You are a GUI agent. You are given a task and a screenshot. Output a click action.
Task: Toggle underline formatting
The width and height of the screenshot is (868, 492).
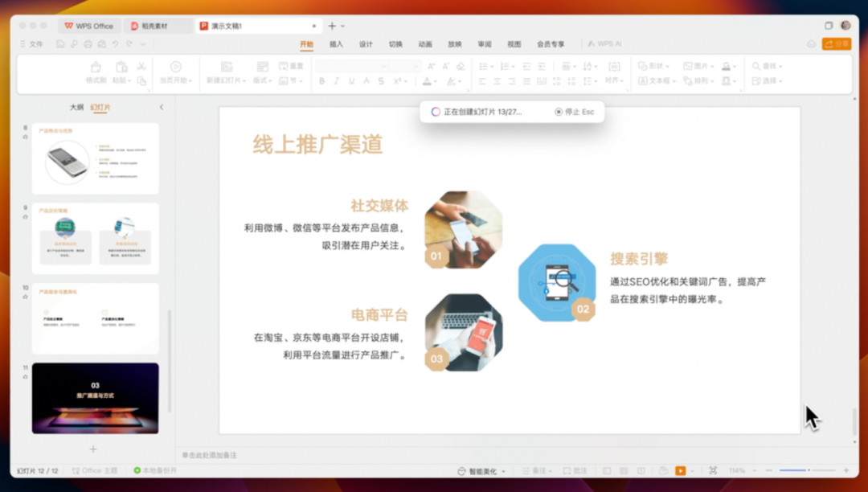tap(351, 80)
